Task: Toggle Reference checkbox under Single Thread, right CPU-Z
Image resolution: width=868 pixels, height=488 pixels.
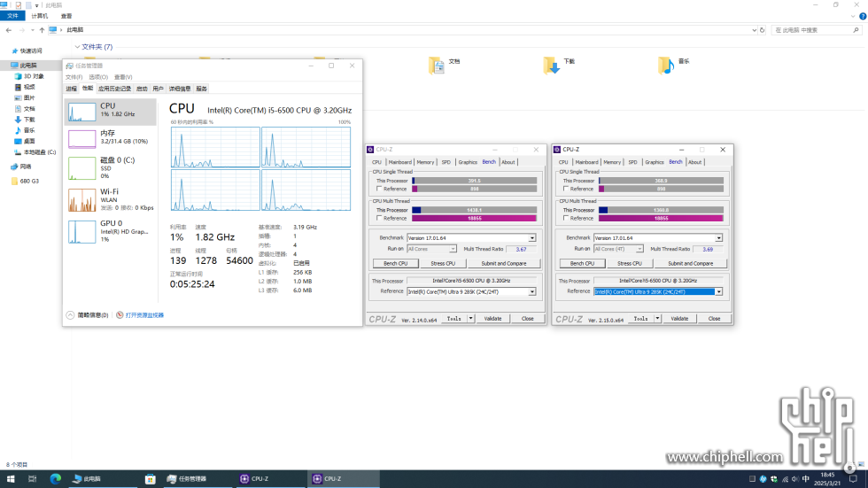Action: [x=566, y=190]
